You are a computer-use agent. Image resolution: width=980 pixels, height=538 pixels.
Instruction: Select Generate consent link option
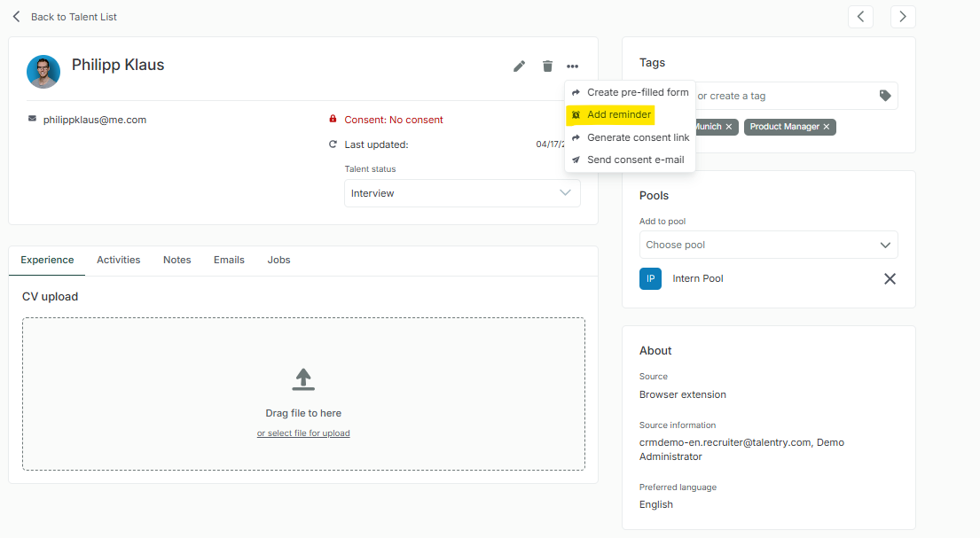638,137
